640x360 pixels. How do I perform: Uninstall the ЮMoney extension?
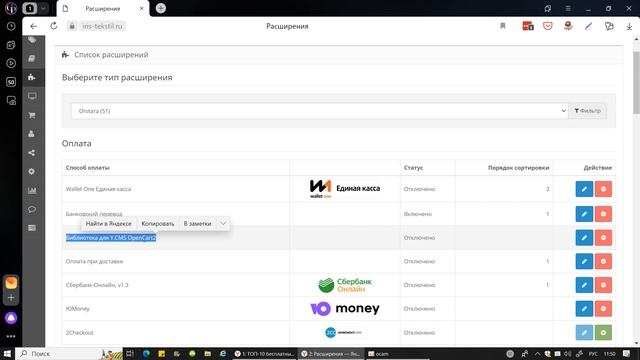(x=603, y=309)
